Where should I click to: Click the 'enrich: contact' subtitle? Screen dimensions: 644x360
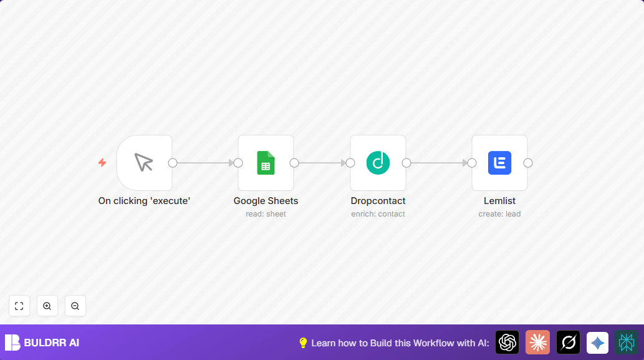tap(378, 214)
